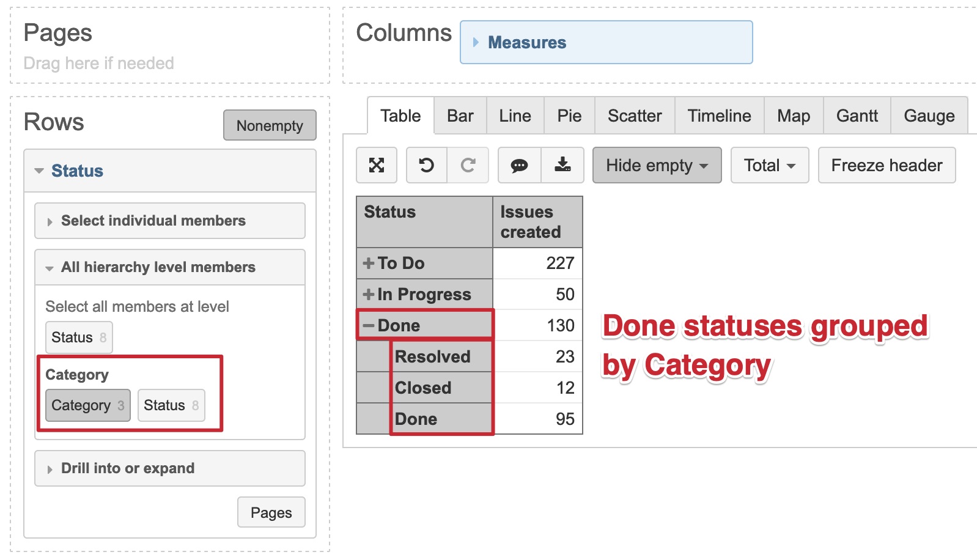The height and width of the screenshot is (560, 977).
Task: Click the fullscreen expand icon
Action: tap(377, 165)
